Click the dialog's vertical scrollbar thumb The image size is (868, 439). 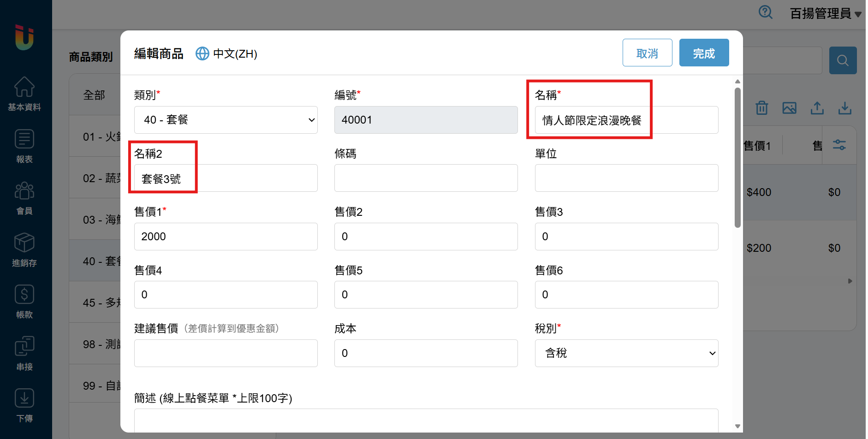pyautogui.click(x=737, y=157)
